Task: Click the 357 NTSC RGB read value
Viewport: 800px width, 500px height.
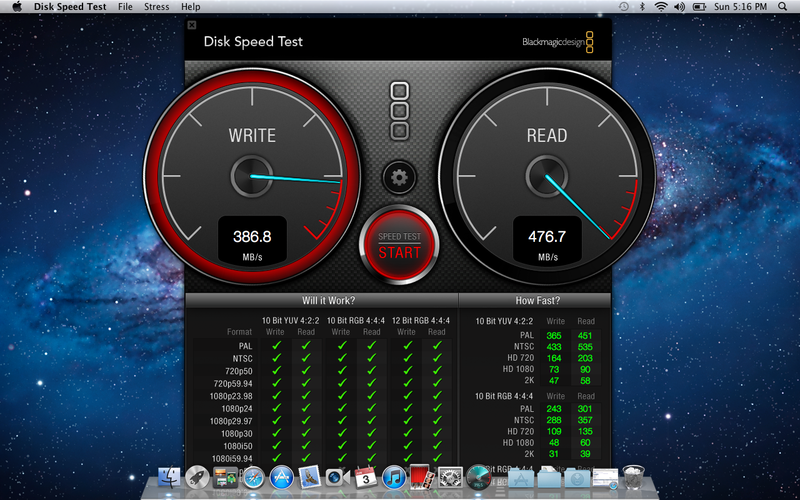Action: [585, 420]
